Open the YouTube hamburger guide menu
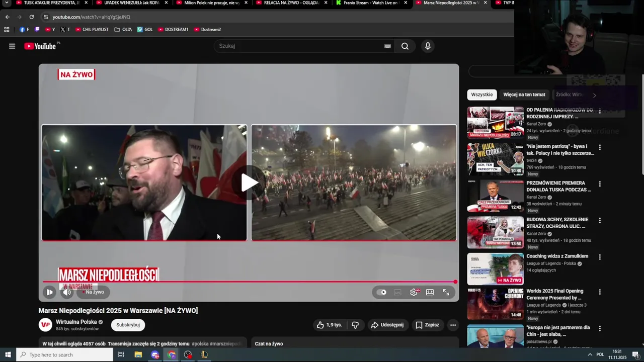The height and width of the screenshot is (362, 644). pyautogui.click(x=12, y=46)
